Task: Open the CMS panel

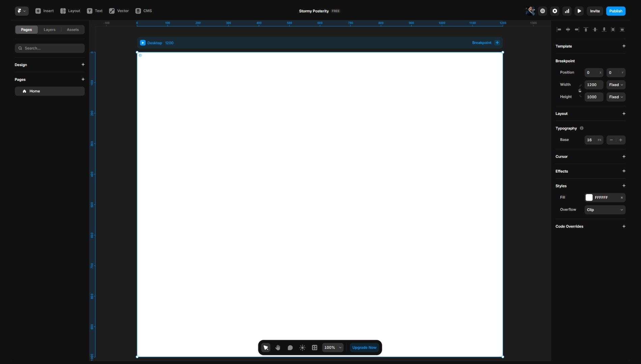Action: coord(143,11)
